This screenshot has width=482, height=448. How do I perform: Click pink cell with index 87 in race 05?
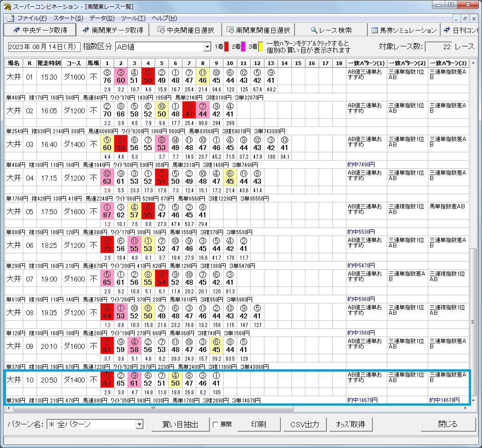tap(107, 211)
